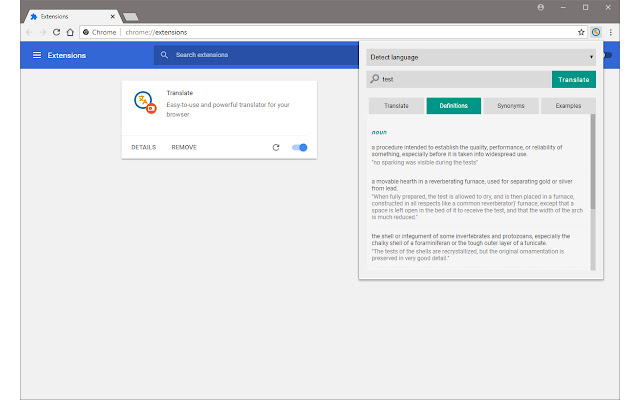Click definition starting 'the shell or integument'
This screenshot has height=400, width=640.
point(471,240)
